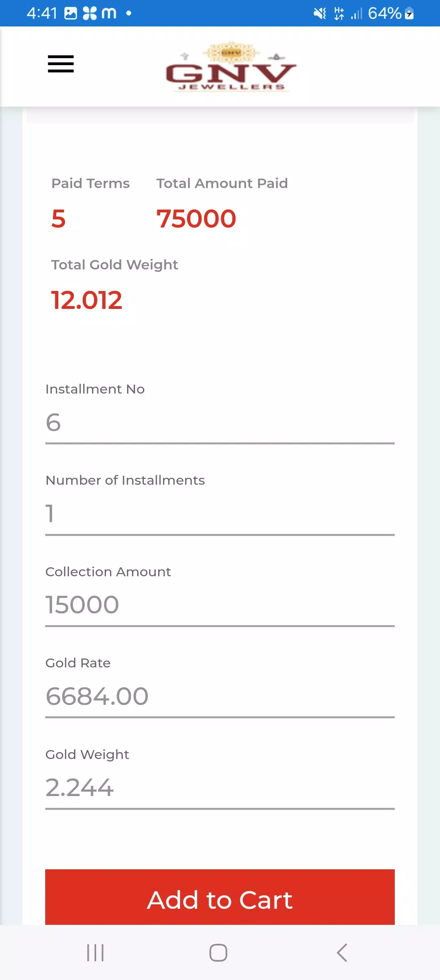Tap the signal strength status icon
This screenshot has width=440, height=980.
pos(356,13)
